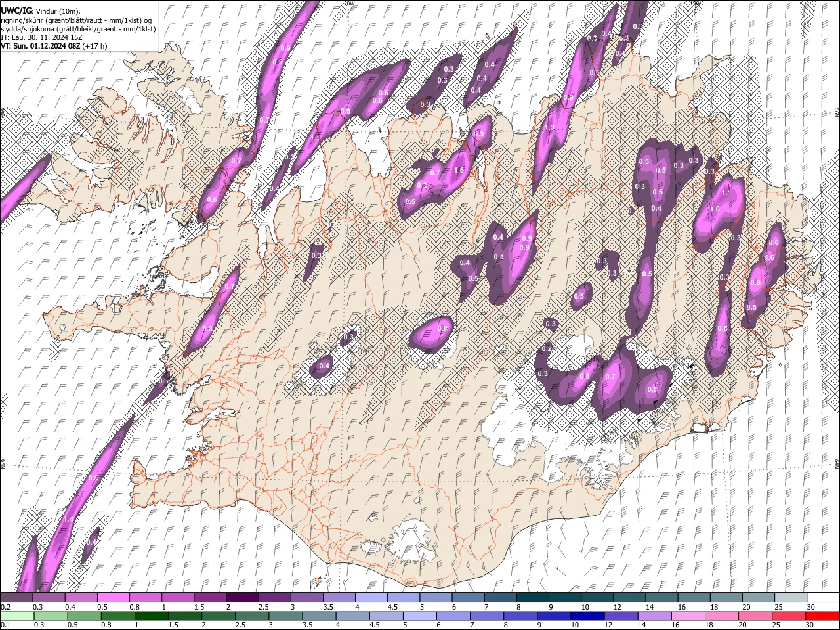Pick the darkest green legend swatch at 1–1.5

(152, 616)
